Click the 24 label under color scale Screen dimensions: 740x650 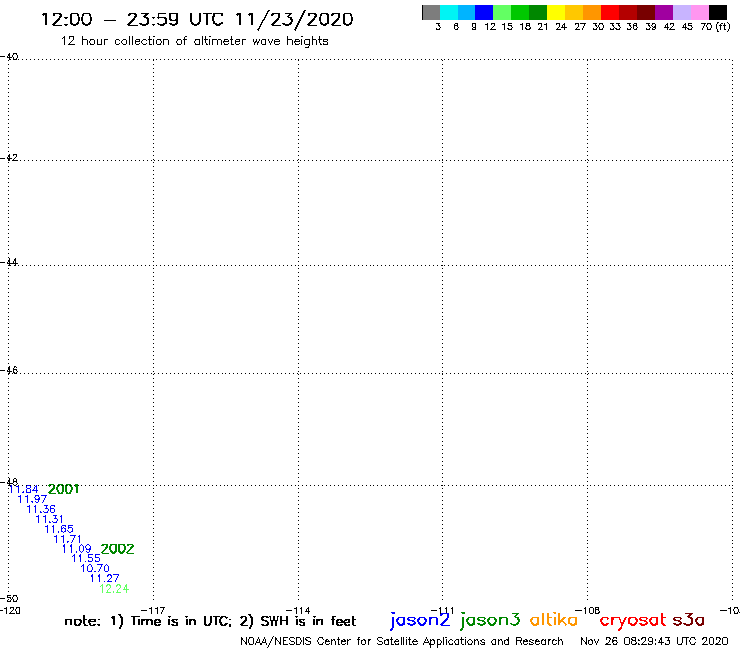click(x=561, y=27)
